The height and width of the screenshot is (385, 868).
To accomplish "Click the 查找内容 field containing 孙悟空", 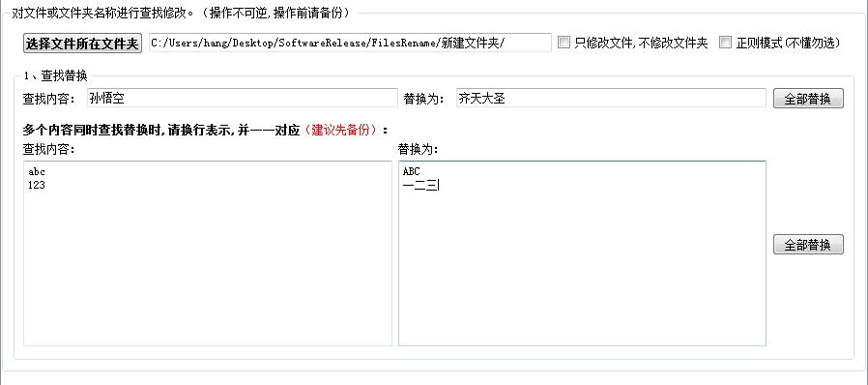I will [x=243, y=98].
